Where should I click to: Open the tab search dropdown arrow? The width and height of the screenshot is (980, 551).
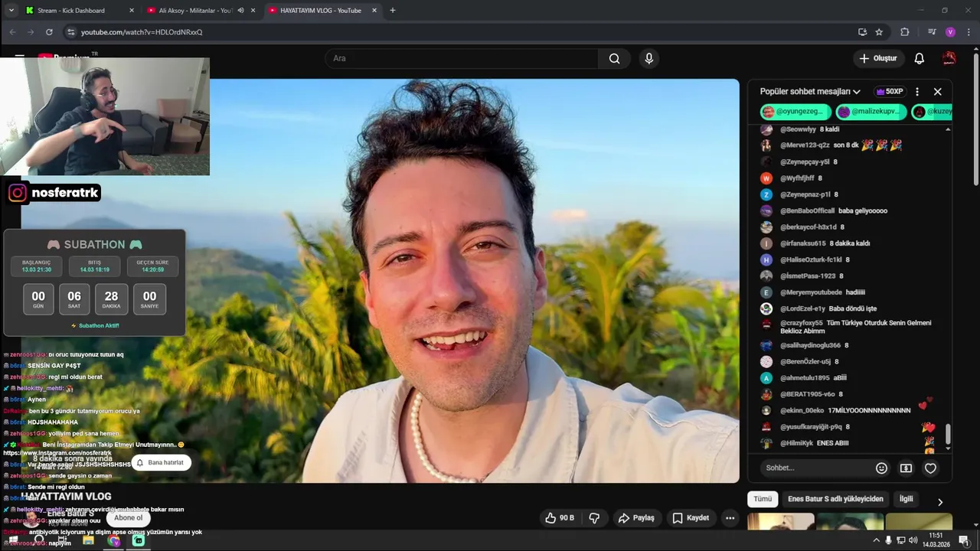pos(11,11)
